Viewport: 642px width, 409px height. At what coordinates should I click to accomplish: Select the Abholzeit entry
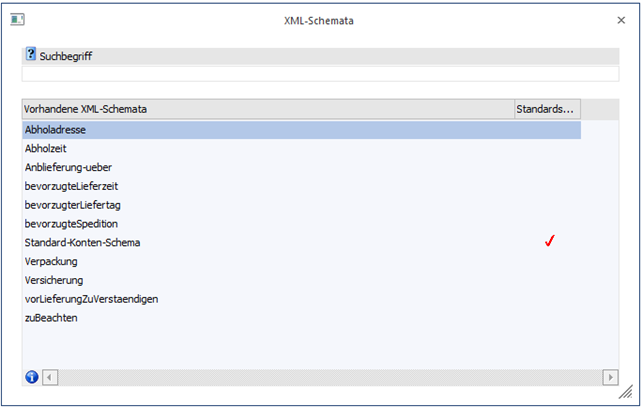click(x=46, y=148)
